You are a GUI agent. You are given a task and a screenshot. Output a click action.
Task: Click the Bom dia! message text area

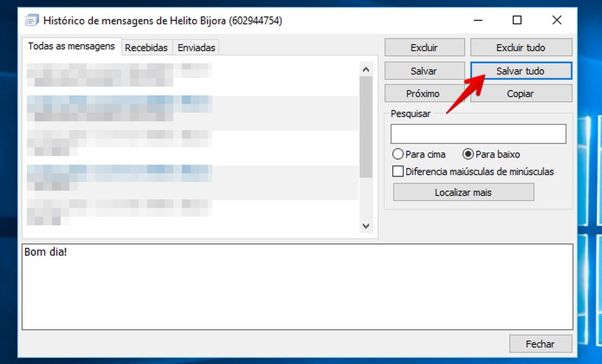(x=297, y=287)
